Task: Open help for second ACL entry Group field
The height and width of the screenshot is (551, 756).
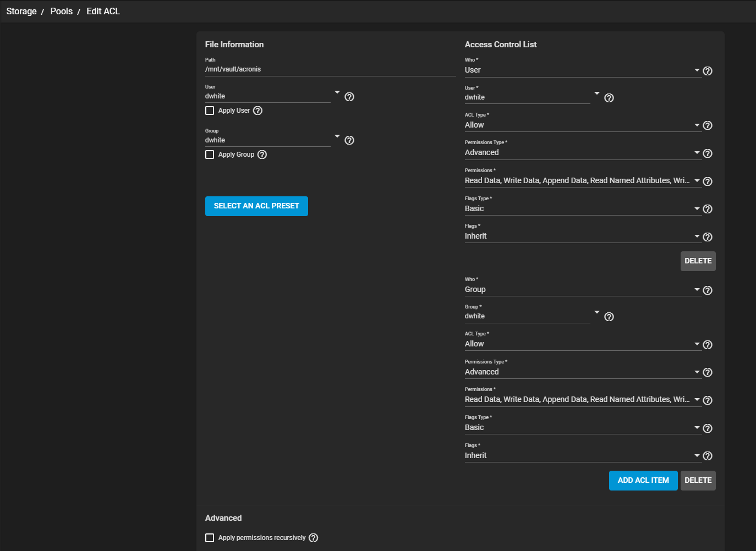Action: click(x=609, y=317)
